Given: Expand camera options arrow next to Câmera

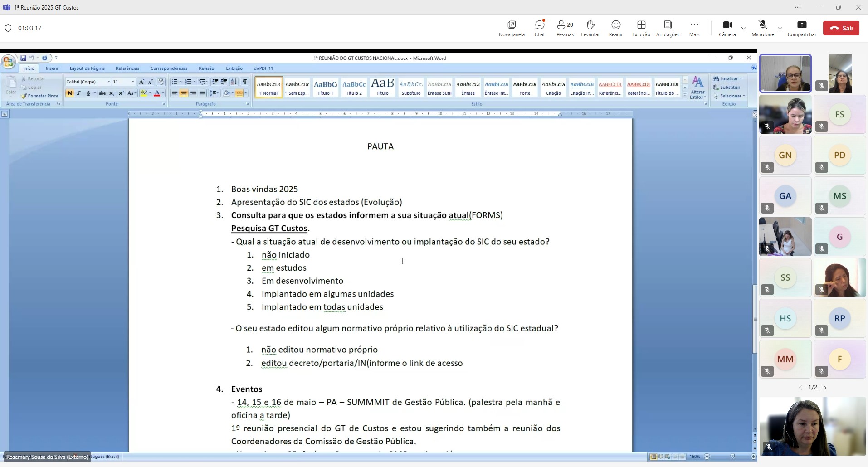Looking at the screenshot, I should [x=744, y=28].
